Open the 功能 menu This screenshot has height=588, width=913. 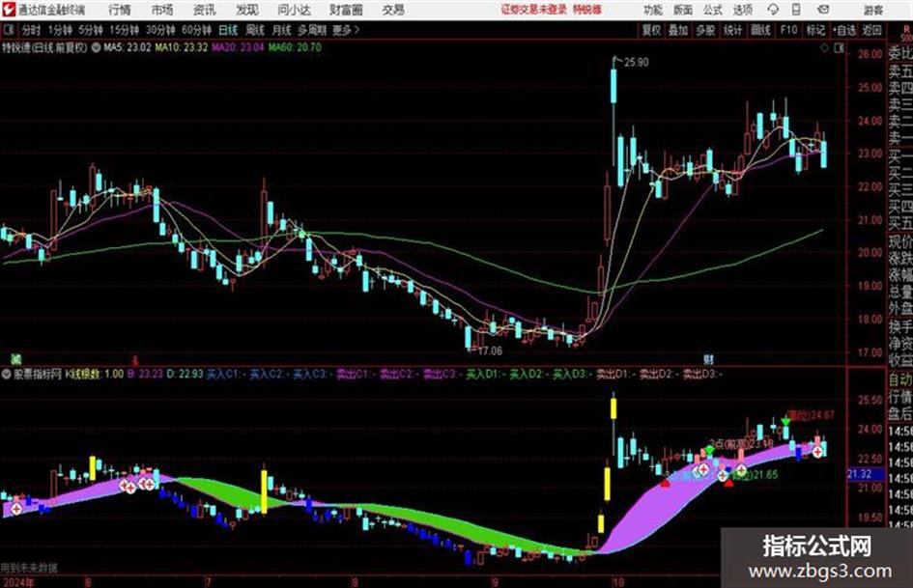(x=653, y=10)
